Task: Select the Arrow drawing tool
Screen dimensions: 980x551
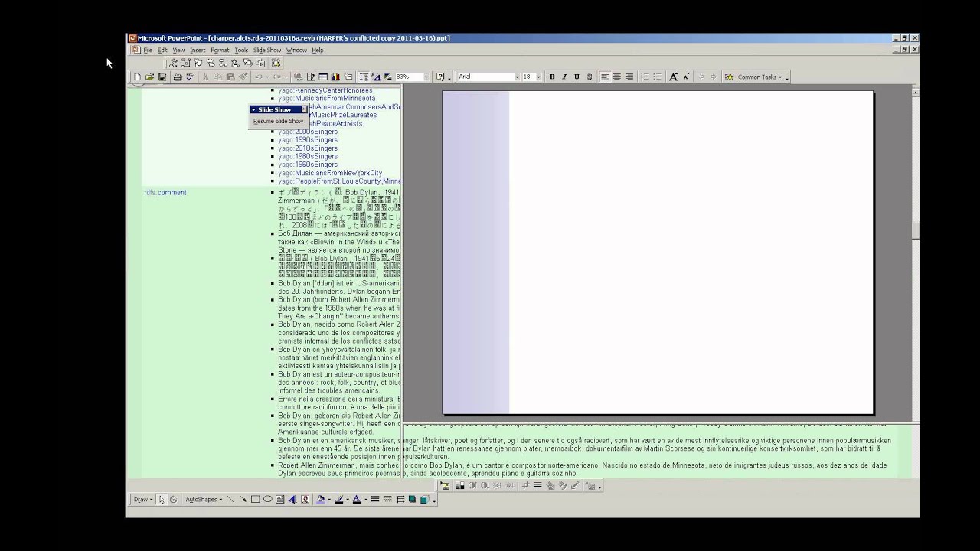Action: [243, 500]
